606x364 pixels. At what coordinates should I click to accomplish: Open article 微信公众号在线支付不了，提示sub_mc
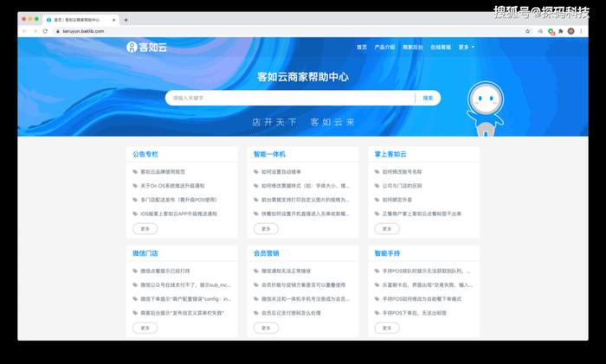pyautogui.click(x=185, y=284)
